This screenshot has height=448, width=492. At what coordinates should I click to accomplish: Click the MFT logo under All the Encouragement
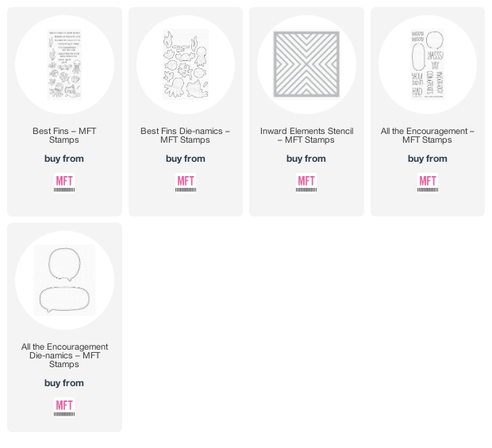tap(428, 183)
